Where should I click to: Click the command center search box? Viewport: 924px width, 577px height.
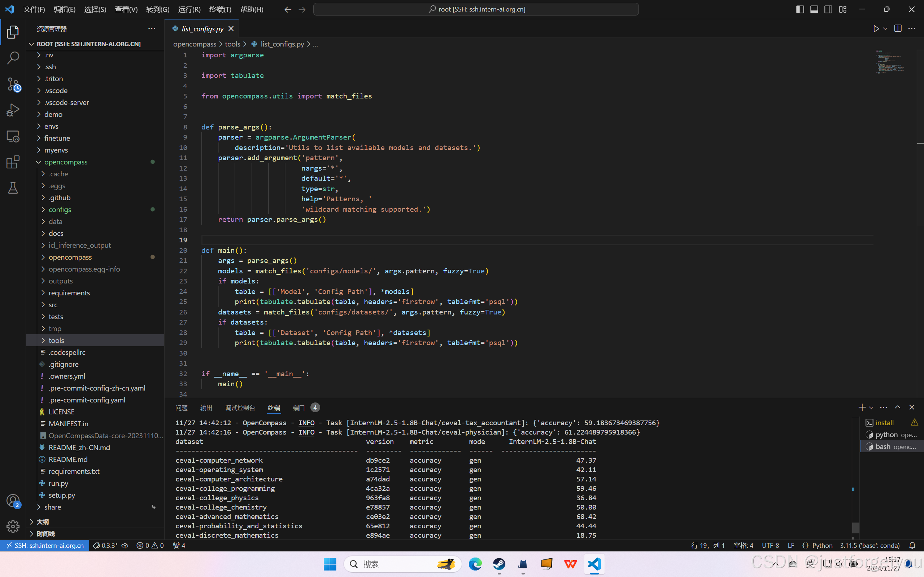click(x=476, y=9)
